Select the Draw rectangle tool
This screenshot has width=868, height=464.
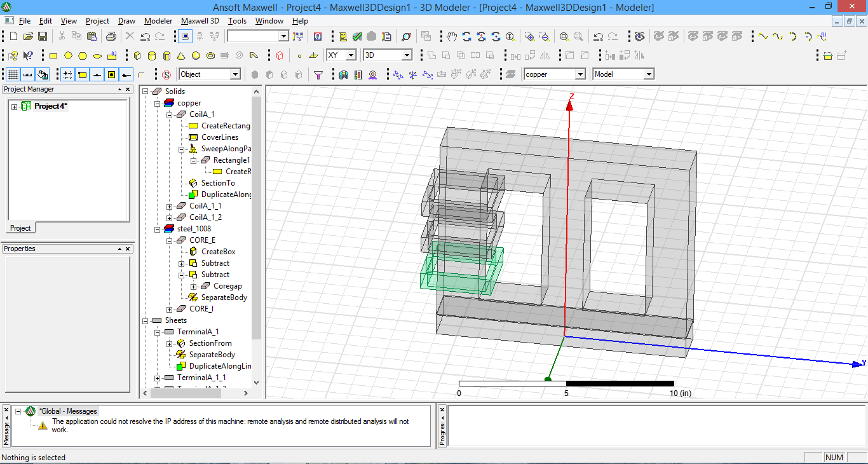53,55
